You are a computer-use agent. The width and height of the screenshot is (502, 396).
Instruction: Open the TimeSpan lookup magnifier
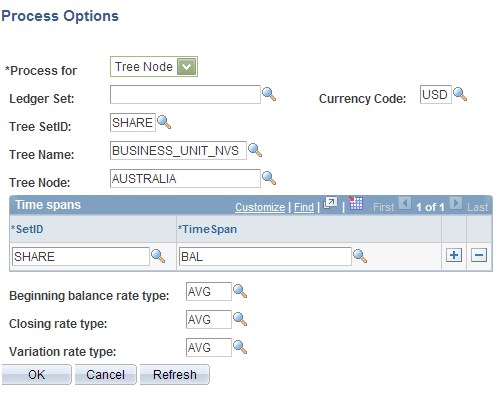[360, 256]
